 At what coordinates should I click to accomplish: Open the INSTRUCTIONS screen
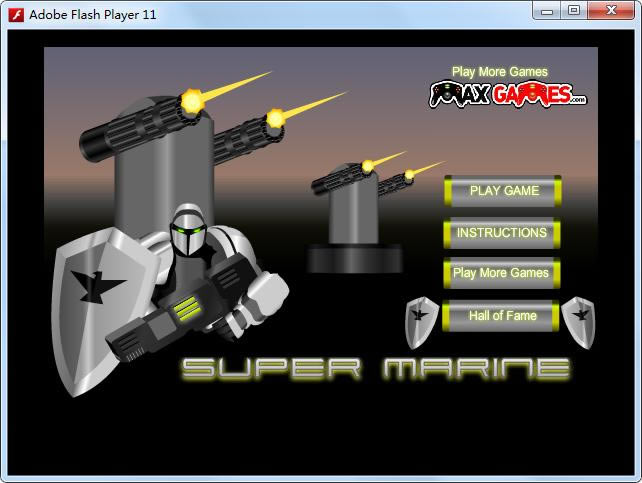[502, 232]
